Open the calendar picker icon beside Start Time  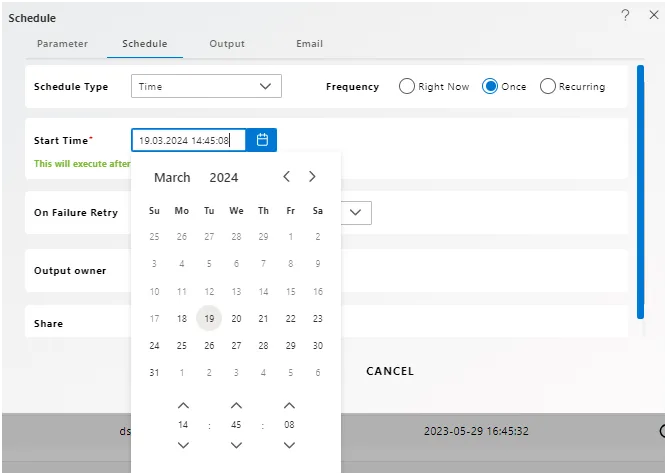(262, 139)
